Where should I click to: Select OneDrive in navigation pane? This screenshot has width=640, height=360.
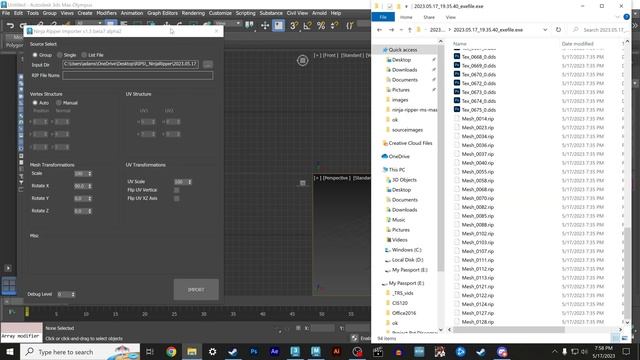pos(399,156)
